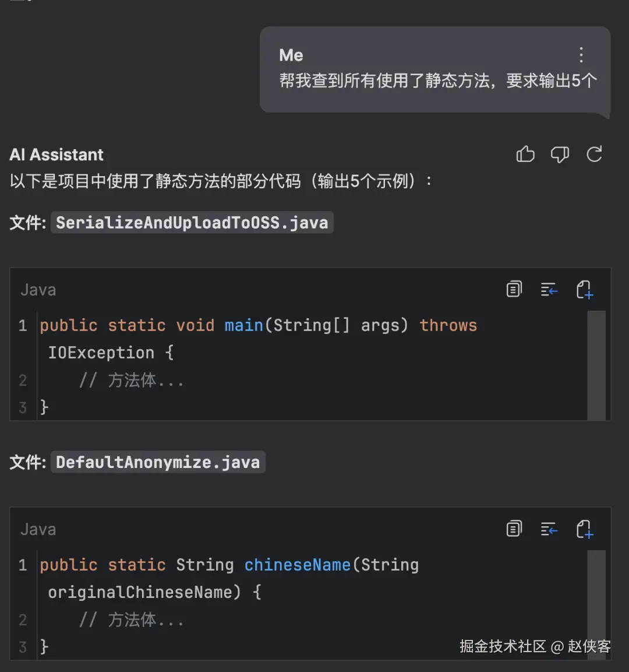This screenshot has width=629, height=672.
Task: Insert chineseName snippet at caret
Action: pos(549,529)
